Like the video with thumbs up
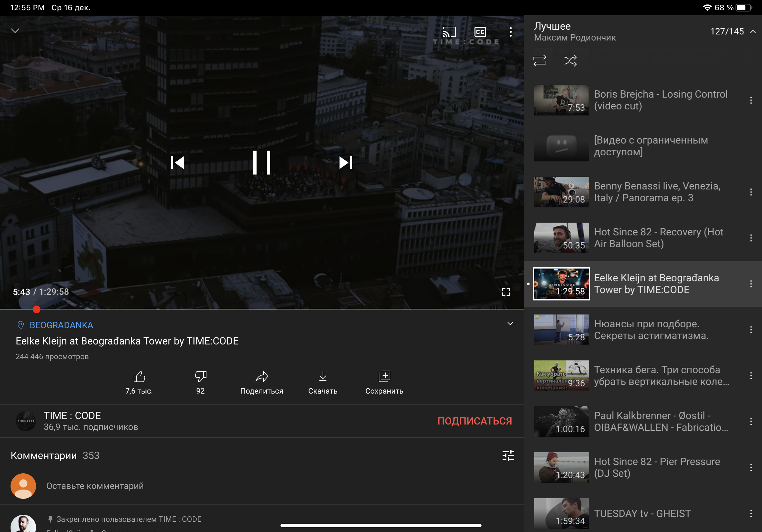Image resolution: width=762 pixels, height=532 pixels. [x=139, y=377]
